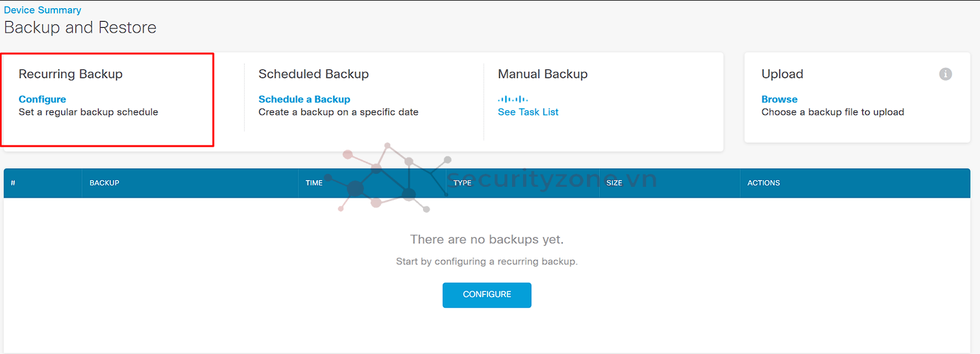
Task: Click the BACKUP column header
Action: click(105, 183)
